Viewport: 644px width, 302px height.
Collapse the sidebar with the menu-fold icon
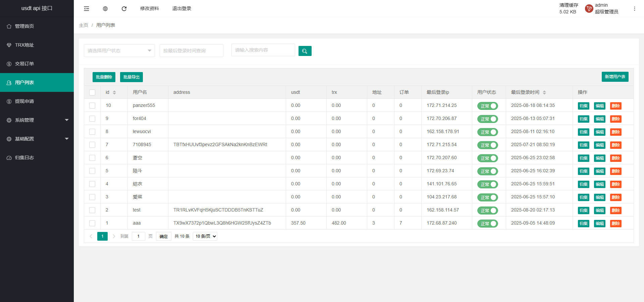pos(87,9)
